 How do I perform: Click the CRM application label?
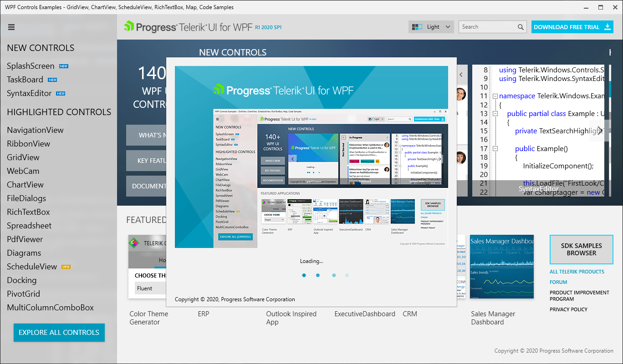(410, 314)
